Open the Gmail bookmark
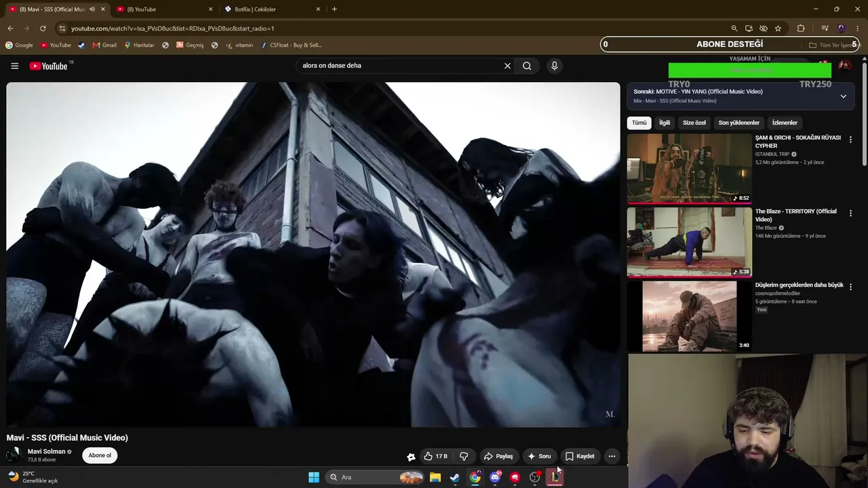The width and height of the screenshot is (868, 488). coord(104,45)
